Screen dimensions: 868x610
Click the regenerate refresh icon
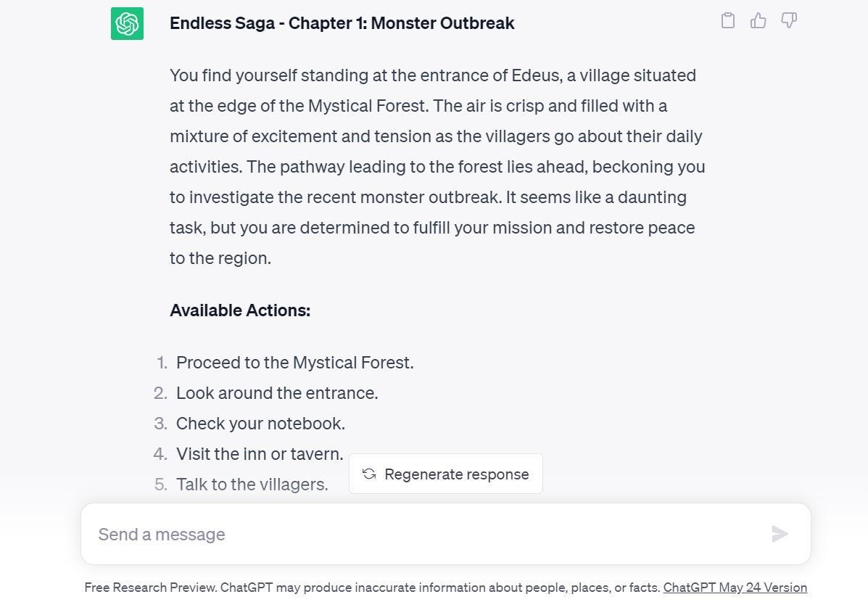pyautogui.click(x=368, y=474)
